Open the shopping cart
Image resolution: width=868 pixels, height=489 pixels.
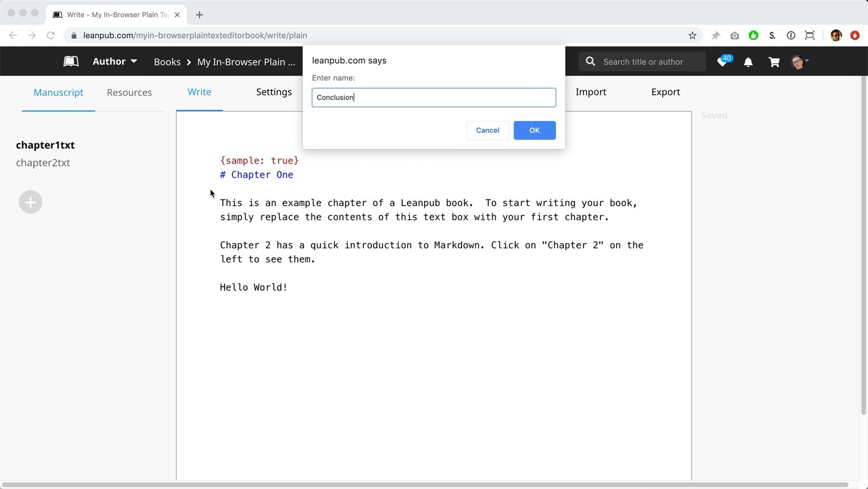774,62
